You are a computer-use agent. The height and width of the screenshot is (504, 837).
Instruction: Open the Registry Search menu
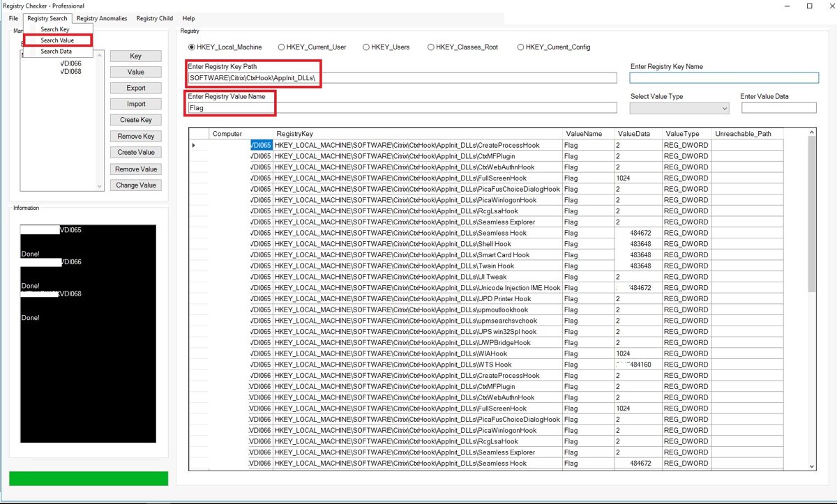pyautogui.click(x=47, y=18)
